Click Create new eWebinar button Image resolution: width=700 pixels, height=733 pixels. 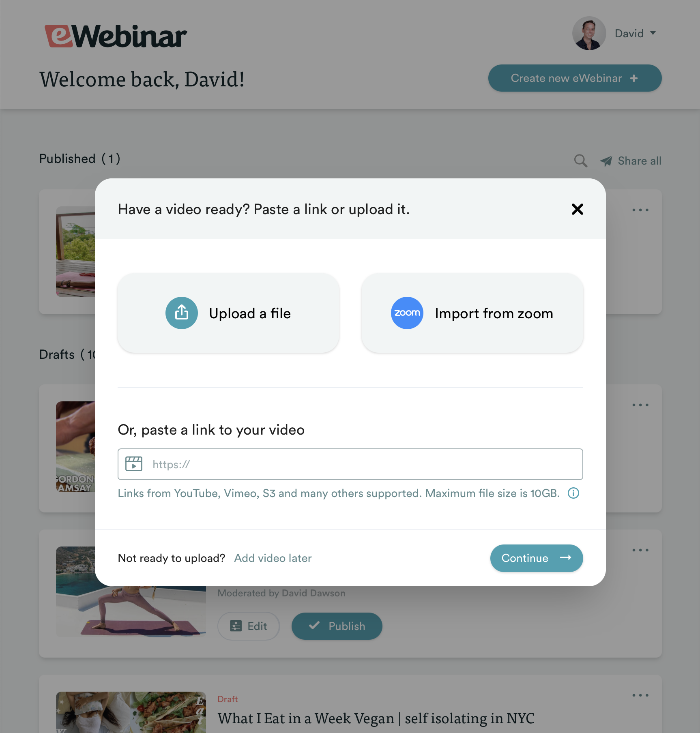[575, 78]
